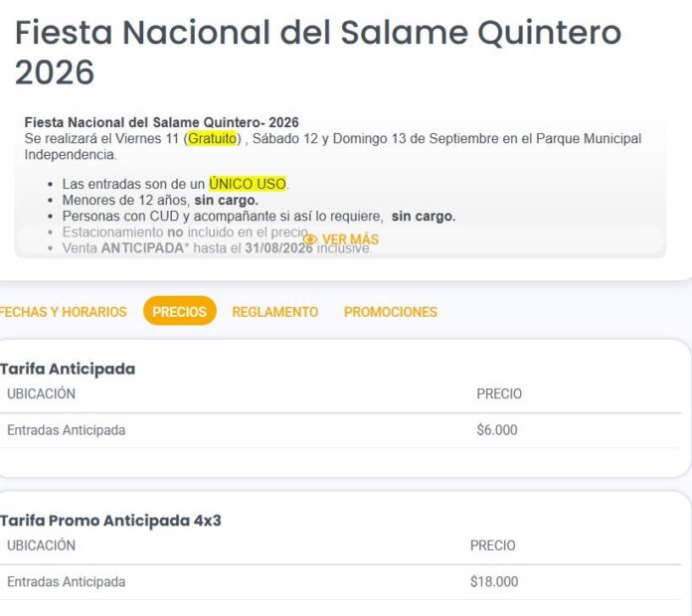
Task: Select the Tarifa Anticipada heading
Action: coord(68,369)
